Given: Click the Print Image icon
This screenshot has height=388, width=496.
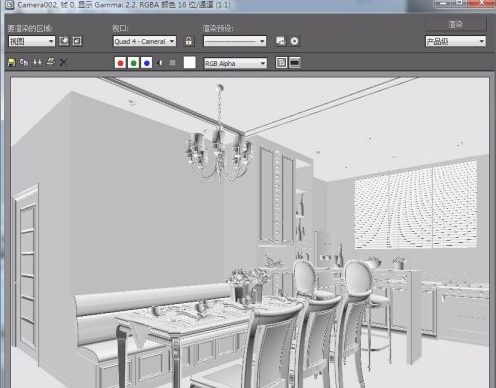Looking at the screenshot, I should point(51,62).
